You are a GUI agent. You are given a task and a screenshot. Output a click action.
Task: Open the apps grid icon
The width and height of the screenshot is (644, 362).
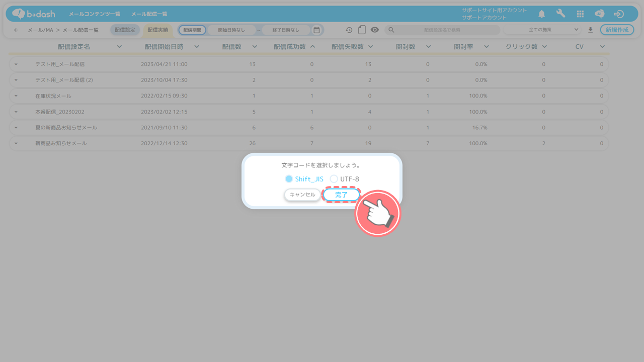tap(580, 14)
